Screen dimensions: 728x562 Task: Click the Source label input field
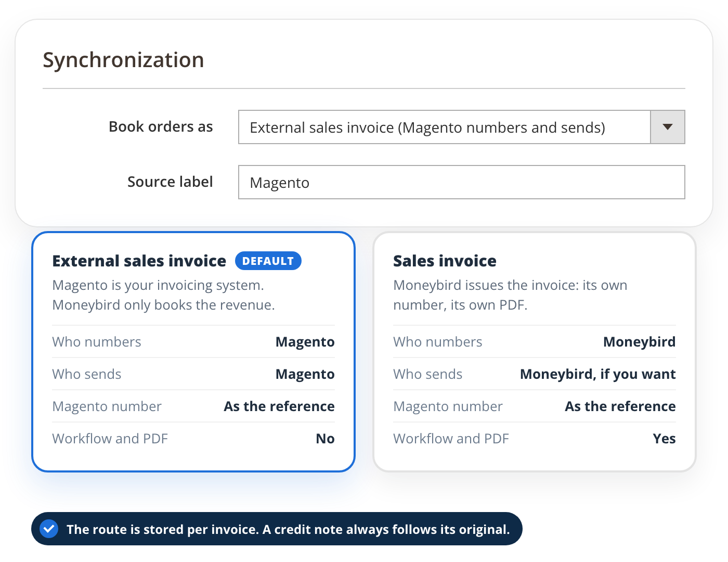(x=462, y=182)
